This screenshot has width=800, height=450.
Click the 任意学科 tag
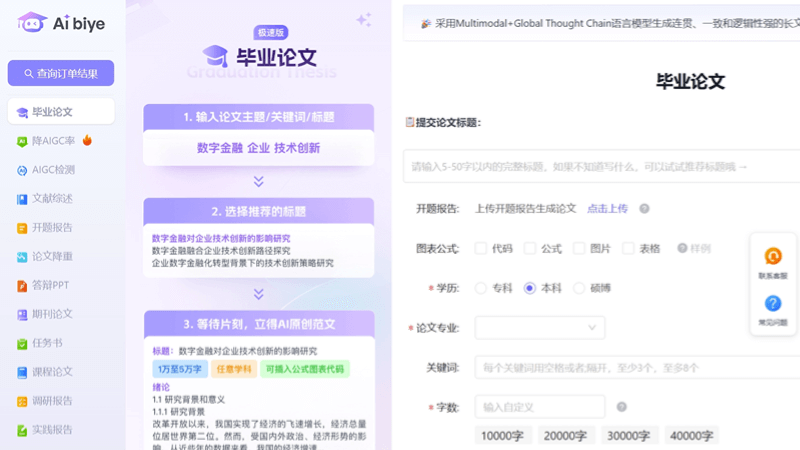(x=234, y=369)
